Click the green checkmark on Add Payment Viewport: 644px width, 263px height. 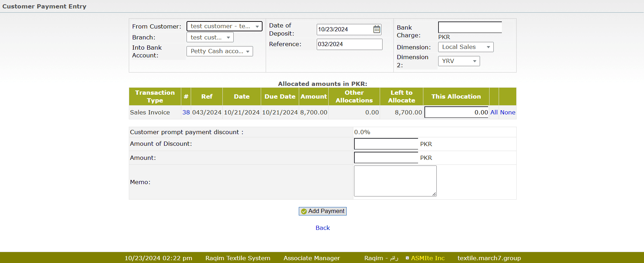point(304,211)
